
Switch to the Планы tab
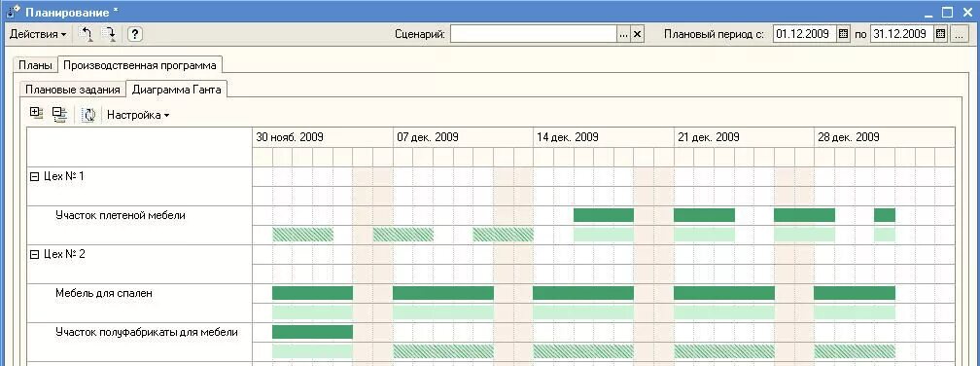tap(35, 65)
